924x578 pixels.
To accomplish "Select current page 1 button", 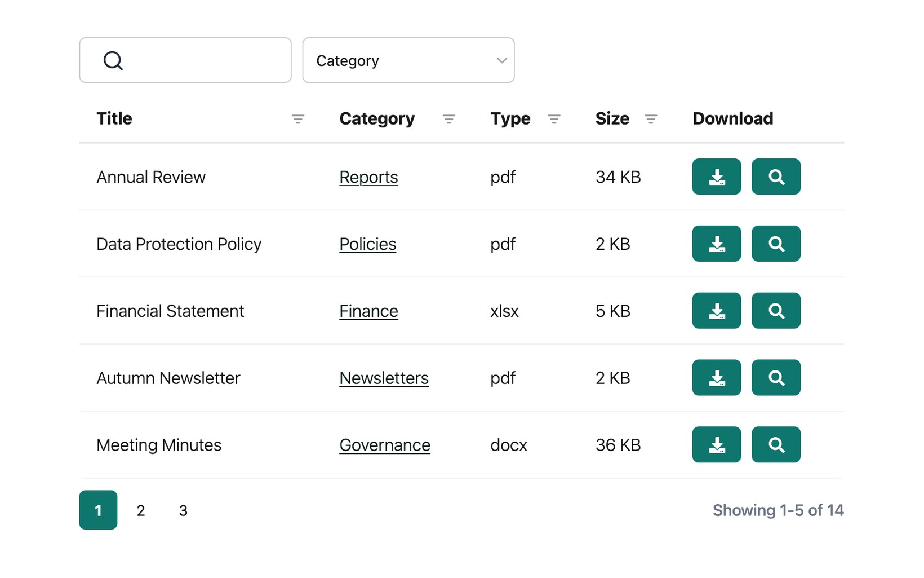I will (98, 510).
